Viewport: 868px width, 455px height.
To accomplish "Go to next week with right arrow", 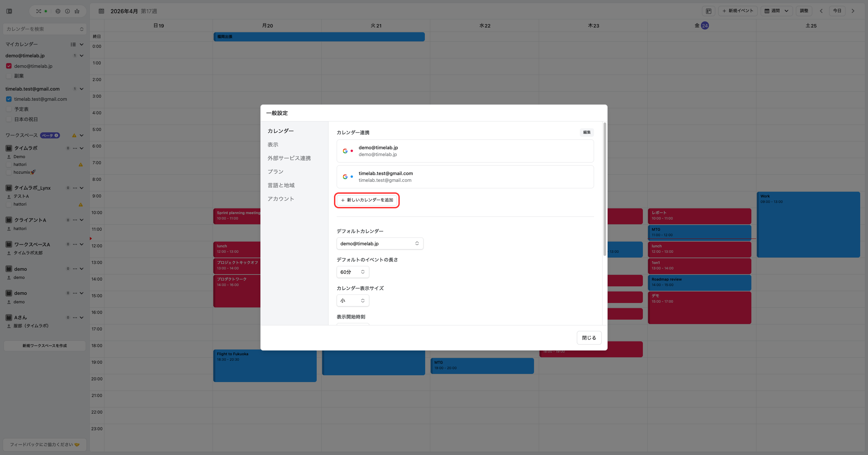I will point(853,11).
